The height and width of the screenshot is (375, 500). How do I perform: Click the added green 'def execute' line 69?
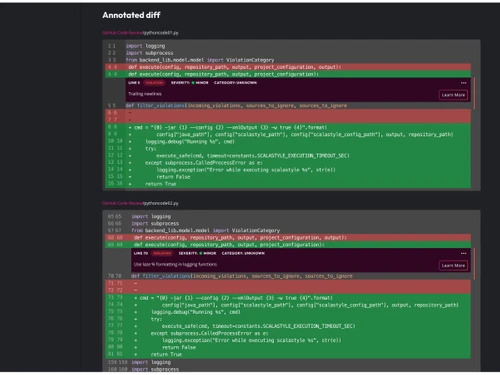[x=288, y=245]
